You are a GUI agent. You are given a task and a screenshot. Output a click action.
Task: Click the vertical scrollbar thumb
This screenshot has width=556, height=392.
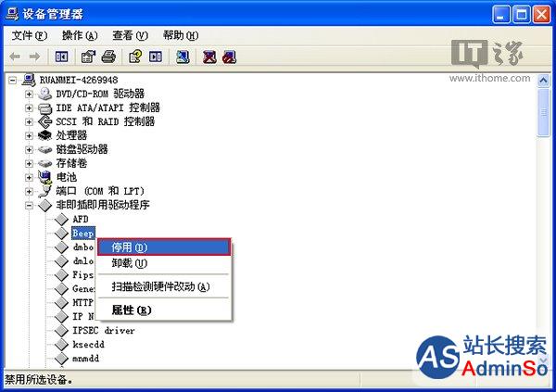coord(543,112)
